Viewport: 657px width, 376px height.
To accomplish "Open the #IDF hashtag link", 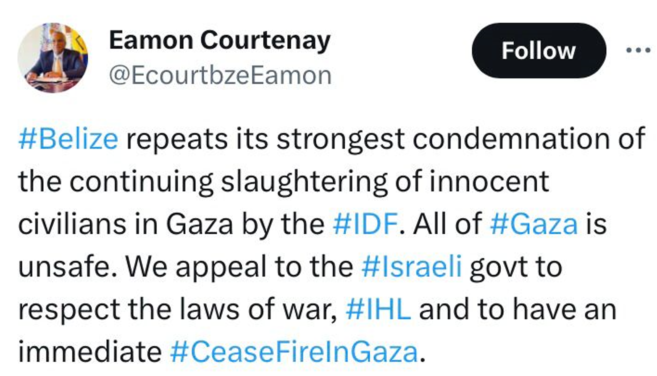I will [365, 224].
